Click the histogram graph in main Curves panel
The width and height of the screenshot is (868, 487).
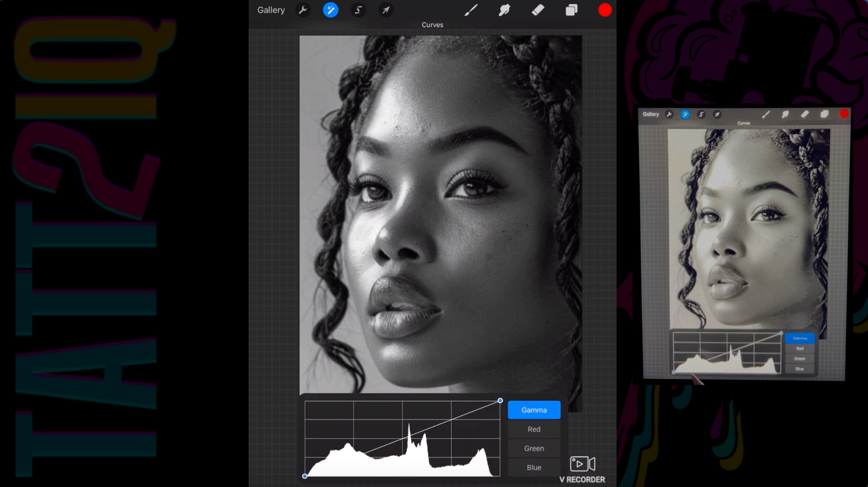tap(402, 438)
